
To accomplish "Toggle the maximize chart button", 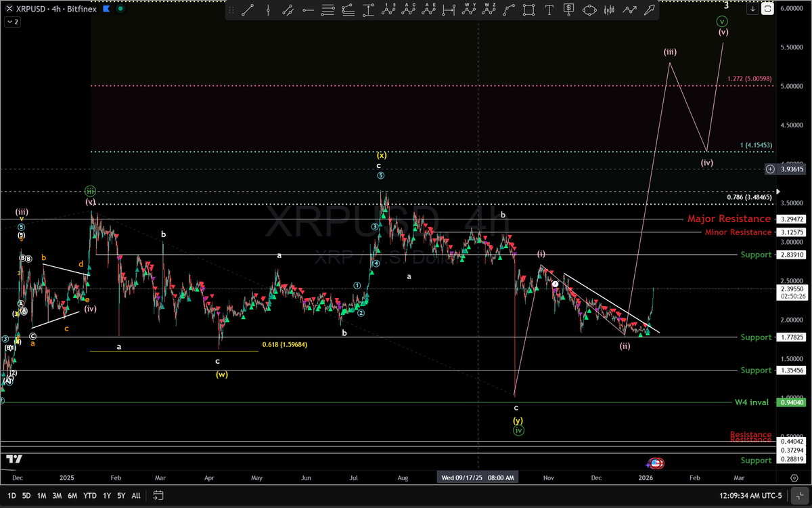I will pyautogui.click(x=767, y=9).
